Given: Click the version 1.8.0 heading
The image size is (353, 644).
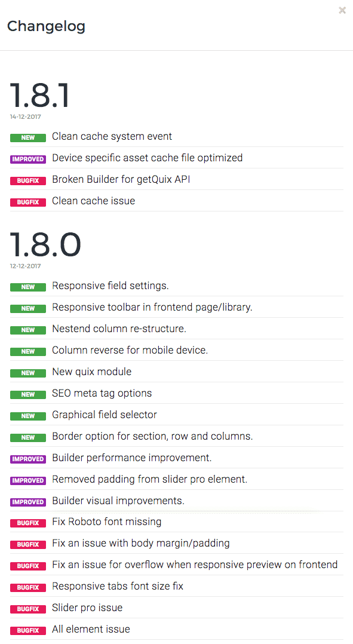Looking at the screenshot, I should point(46,244).
